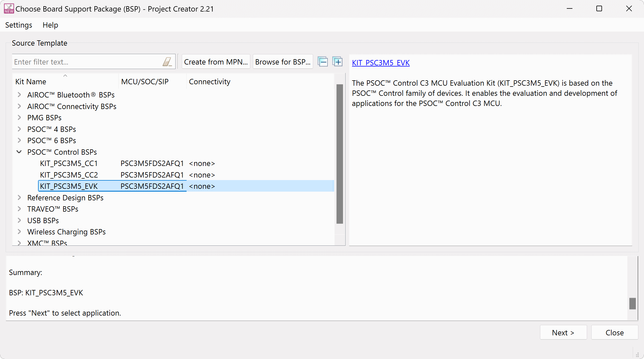Click the summary pane scrollbar thumb
Image resolution: width=644 pixels, height=359 pixels.
tap(632, 303)
